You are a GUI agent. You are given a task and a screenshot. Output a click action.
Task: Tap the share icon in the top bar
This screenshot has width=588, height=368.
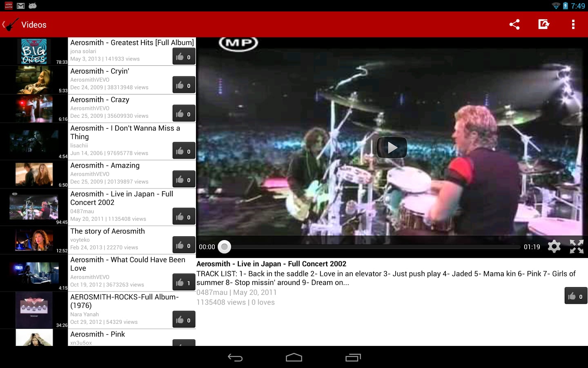[514, 25]
